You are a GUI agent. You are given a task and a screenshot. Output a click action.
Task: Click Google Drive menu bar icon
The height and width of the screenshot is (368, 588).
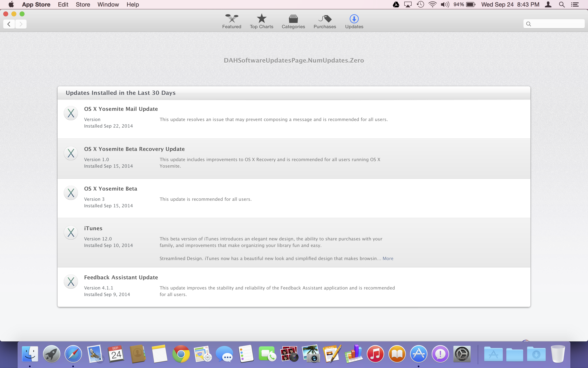[396, 4]
